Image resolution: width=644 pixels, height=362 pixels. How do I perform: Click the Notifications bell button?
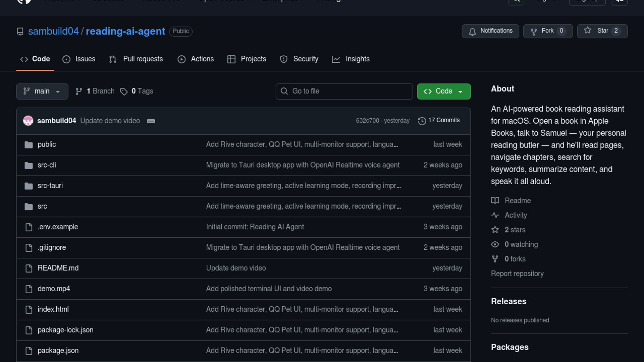click(x=490, y=31)
